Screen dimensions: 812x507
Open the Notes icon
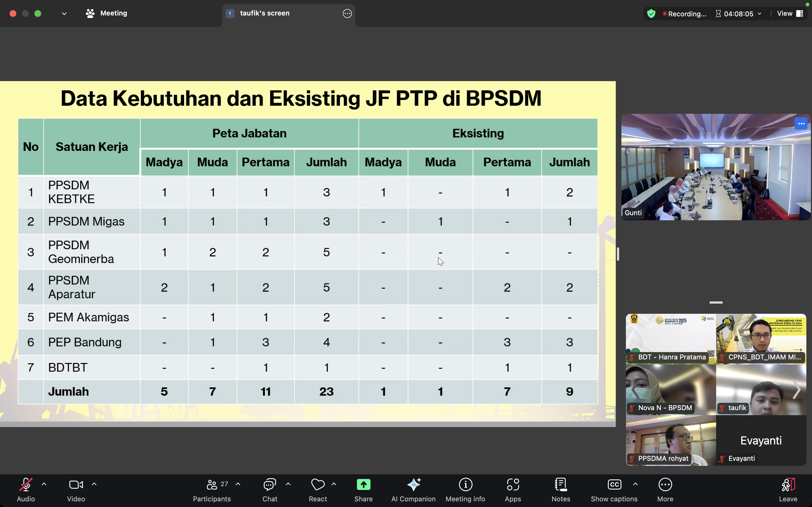tap(561, 484)
